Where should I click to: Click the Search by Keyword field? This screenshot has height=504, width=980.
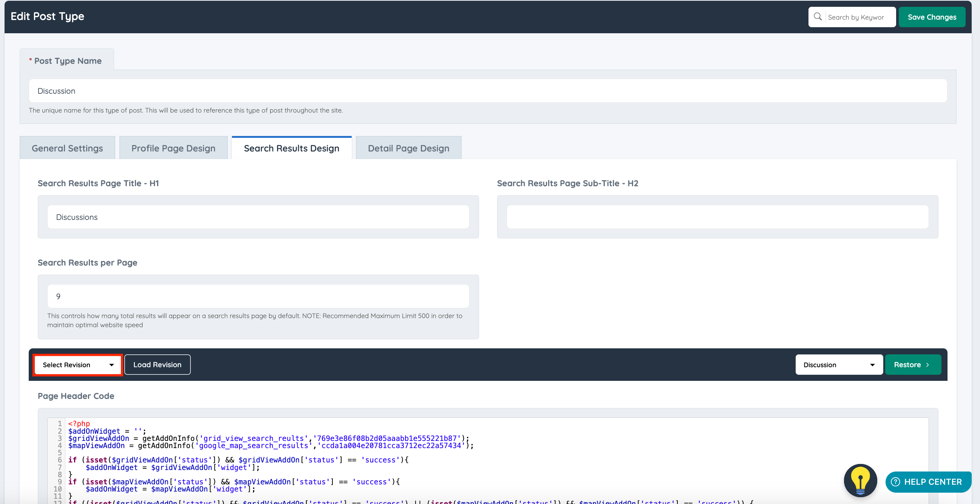[860, 17]
